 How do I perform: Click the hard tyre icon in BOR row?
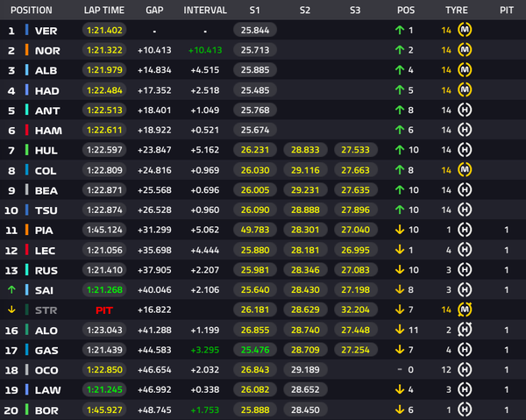click(x=465, y=409)
